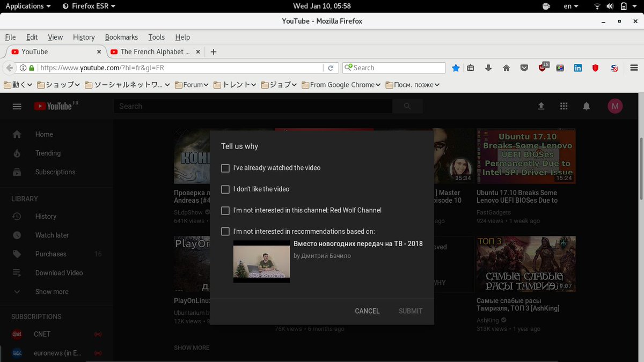Close The French Alphabet tab
644x362 pixels.
click(198, 52)
